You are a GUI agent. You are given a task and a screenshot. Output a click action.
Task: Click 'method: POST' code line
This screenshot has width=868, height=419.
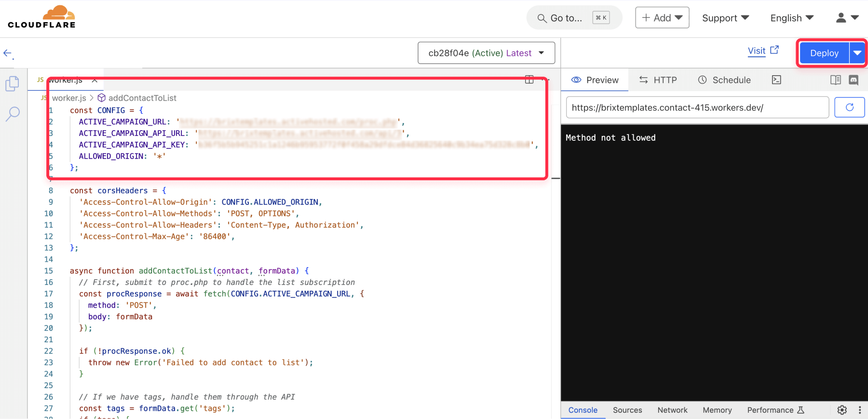tap(122, 305)
